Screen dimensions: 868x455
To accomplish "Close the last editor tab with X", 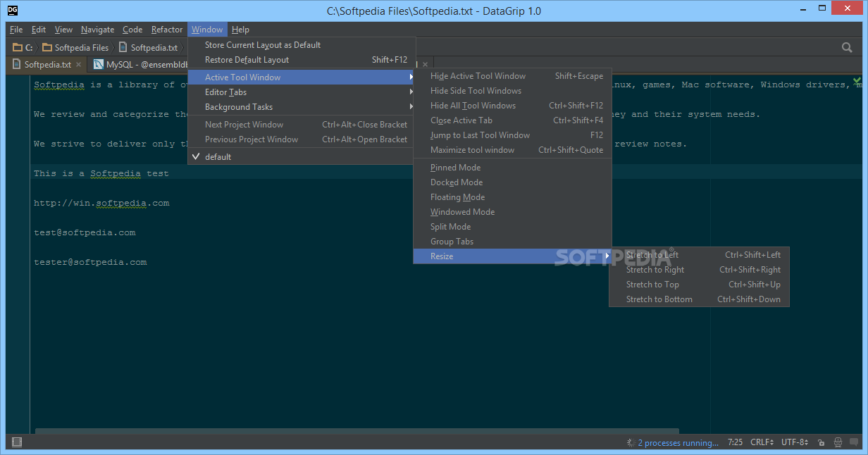I will click(425, 64).
